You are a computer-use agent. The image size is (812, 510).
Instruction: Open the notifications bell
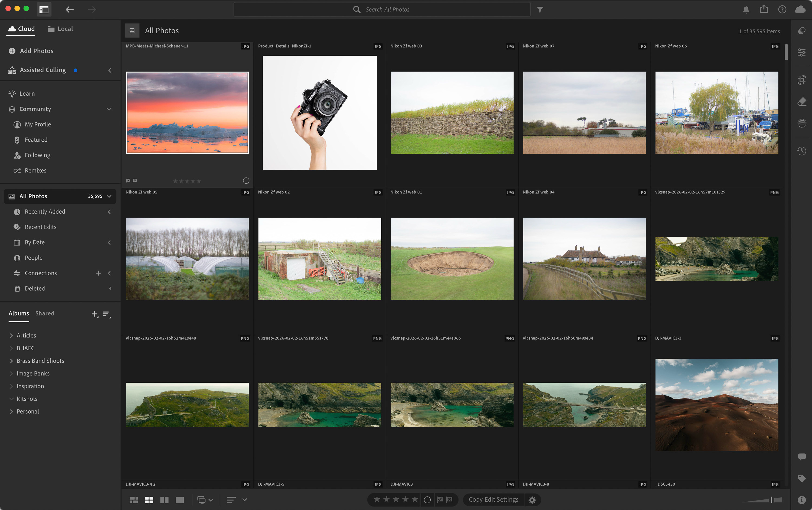746,9
